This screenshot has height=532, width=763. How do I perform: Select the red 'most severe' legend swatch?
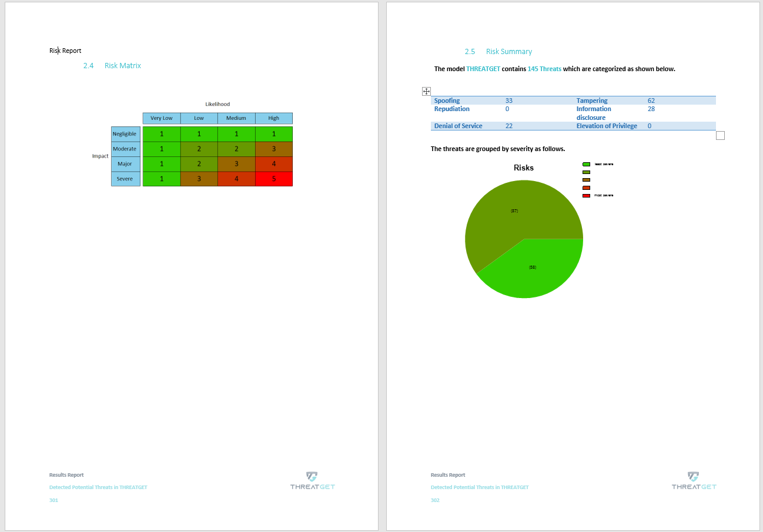[585, 195]
